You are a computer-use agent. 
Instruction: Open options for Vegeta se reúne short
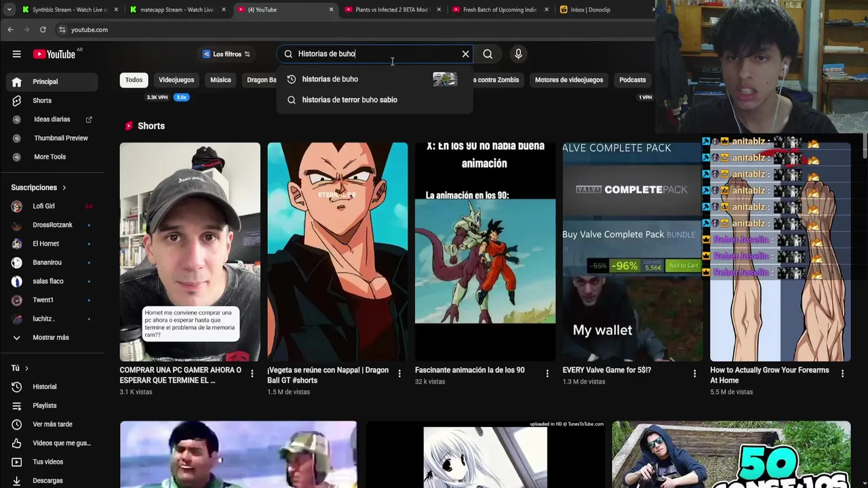(x=399, y=373)
